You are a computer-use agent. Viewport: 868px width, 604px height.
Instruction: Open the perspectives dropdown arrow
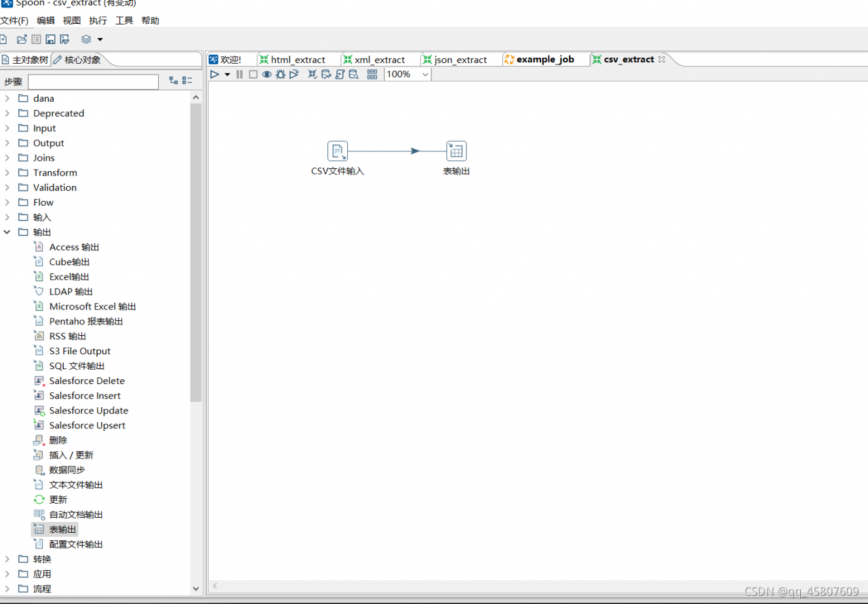tap(100, 39)
